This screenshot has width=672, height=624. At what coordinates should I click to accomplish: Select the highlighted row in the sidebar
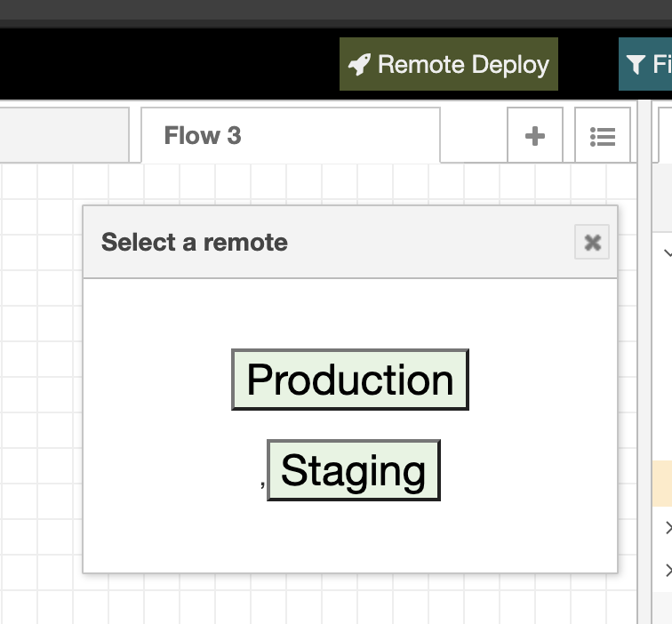[x=662, y=484]
